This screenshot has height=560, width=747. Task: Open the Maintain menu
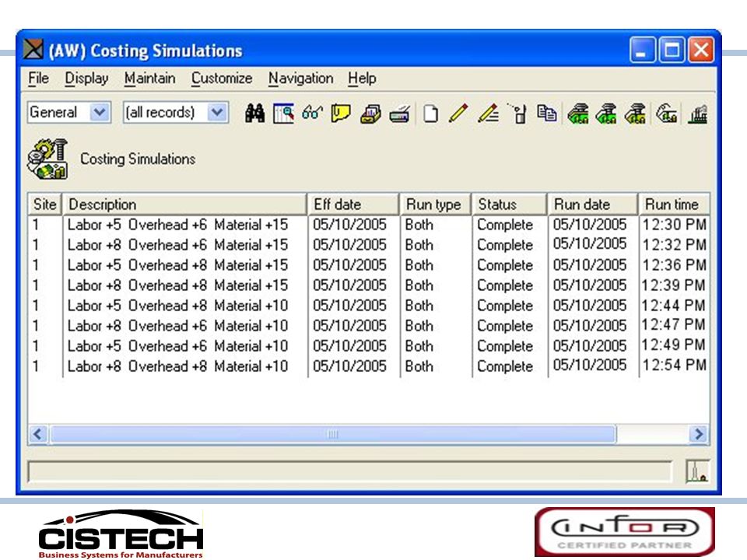[x=149, y=78]
